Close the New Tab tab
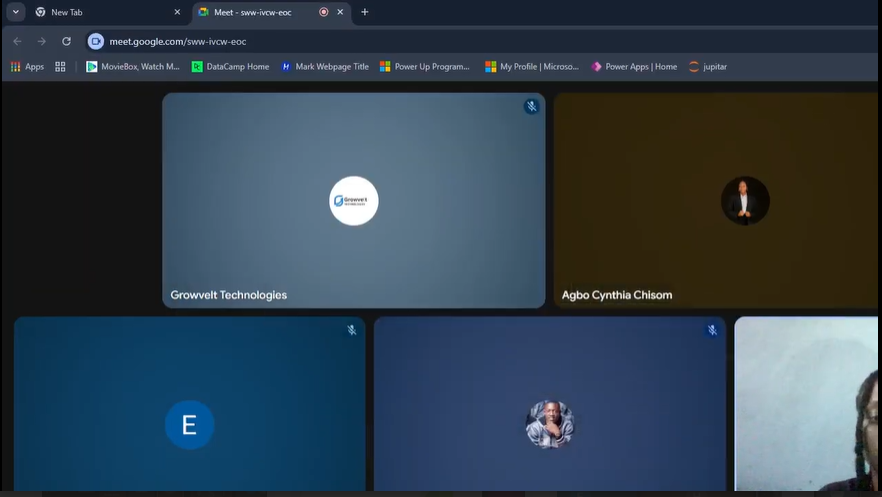This screenshot has width=882, height=497. tap(177, 12)
